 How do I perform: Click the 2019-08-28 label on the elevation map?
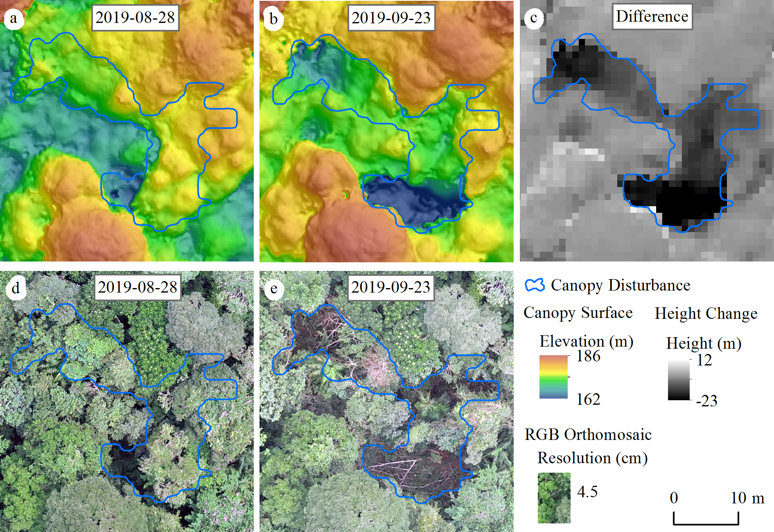pyautogui.click(x=135, y=18)
